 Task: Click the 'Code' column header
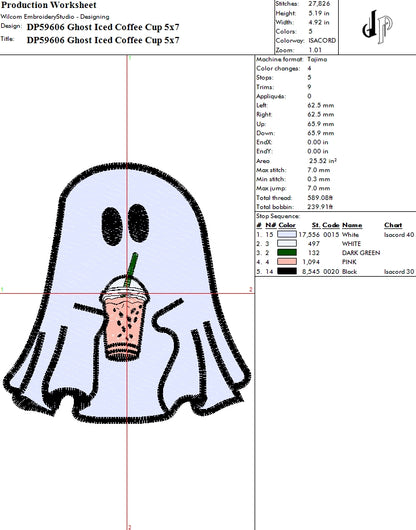tap(331, 225)
